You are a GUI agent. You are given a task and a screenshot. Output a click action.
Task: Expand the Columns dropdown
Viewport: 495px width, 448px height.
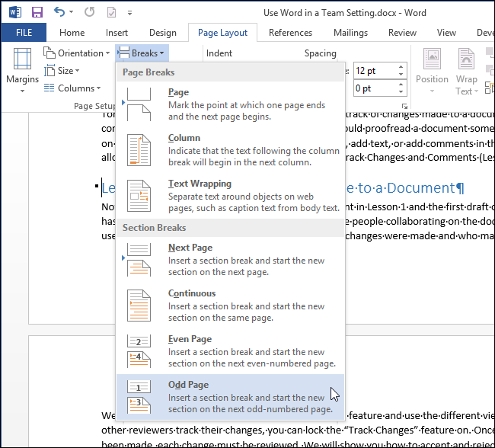pos(74,88)
